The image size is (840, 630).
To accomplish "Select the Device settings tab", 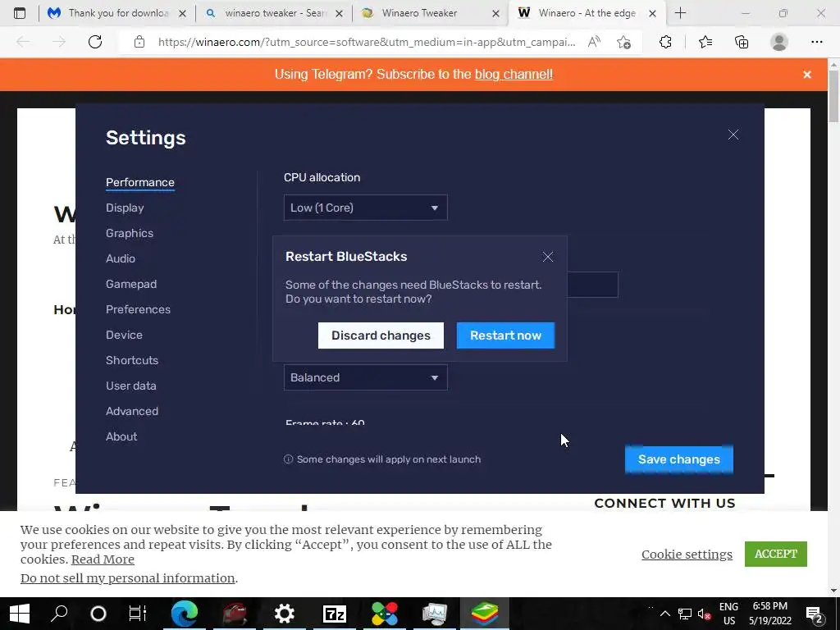I will click(125, 335).
